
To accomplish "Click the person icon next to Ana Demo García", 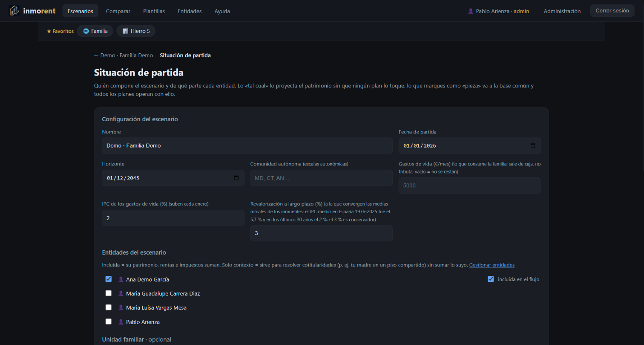I will [121, 279].
